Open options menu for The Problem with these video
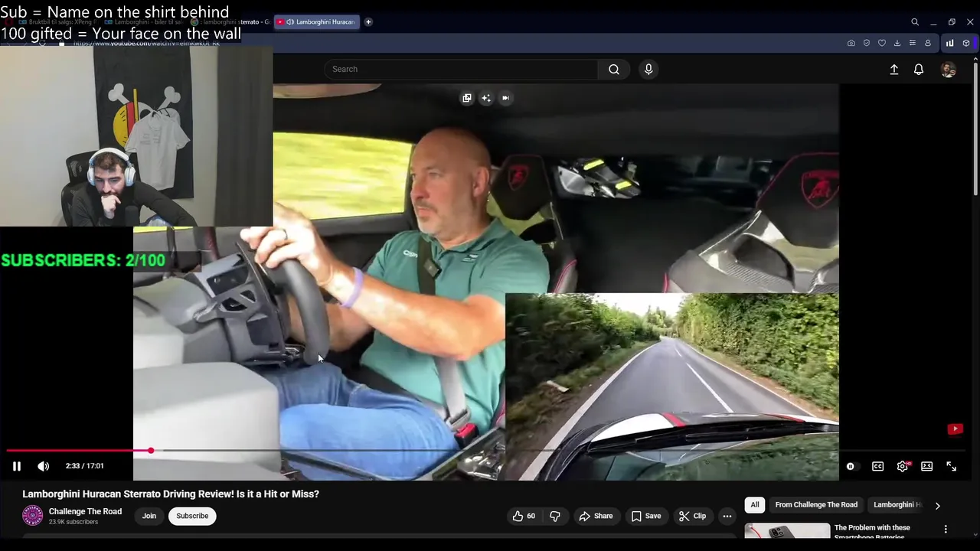Image resolution: width=980 pixels, height=551 pixels. point(946,529)
